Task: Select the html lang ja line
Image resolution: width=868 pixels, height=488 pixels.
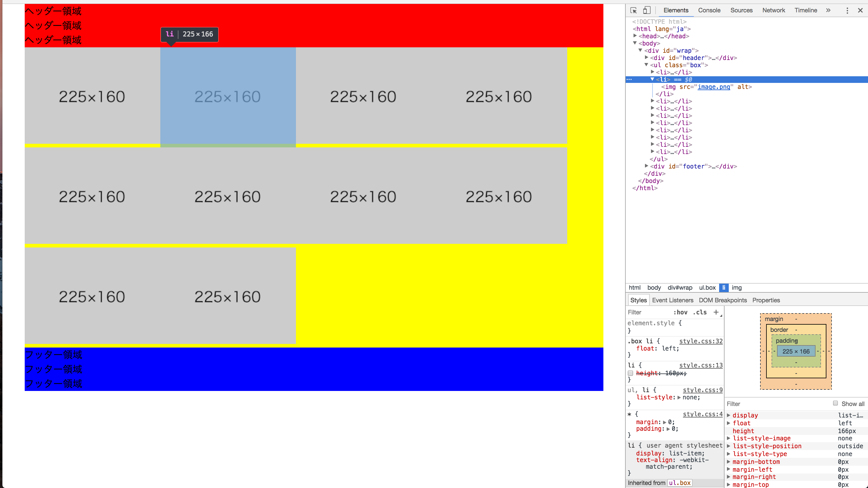Action: click(662, 29)
